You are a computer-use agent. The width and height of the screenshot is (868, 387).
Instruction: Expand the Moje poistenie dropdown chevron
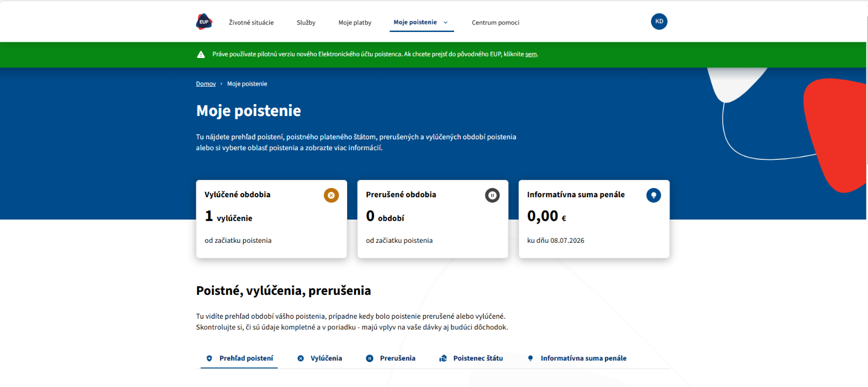coord(445,23)
